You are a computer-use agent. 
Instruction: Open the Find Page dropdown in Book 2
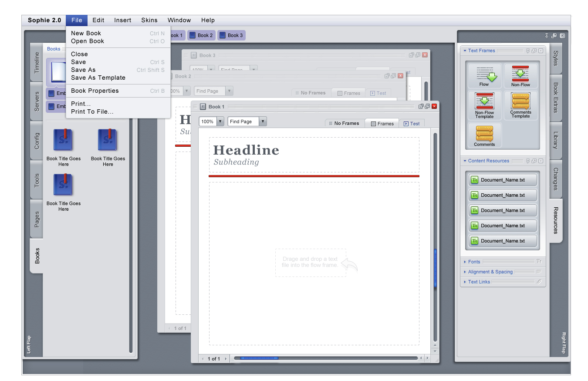(230, 91)
